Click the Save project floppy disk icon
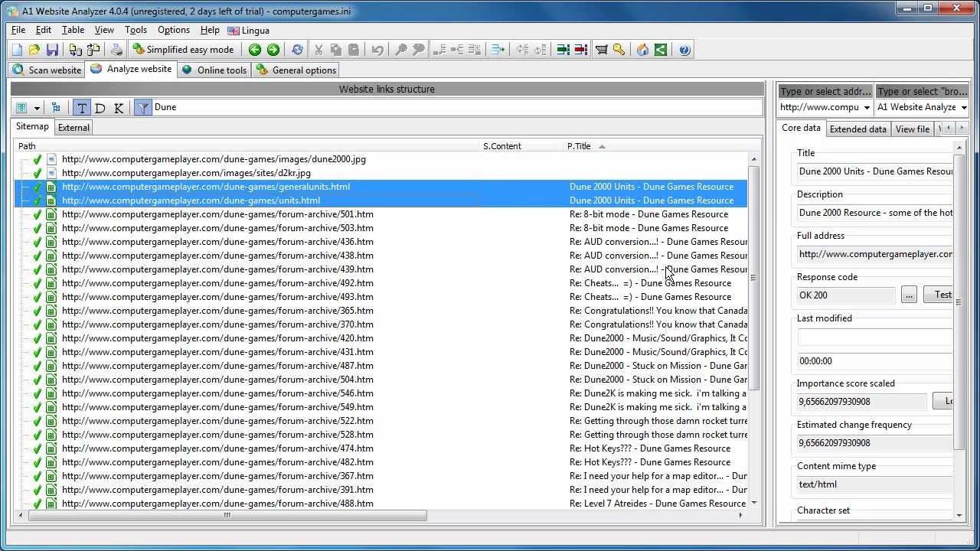The image size is (980, 551). click(52, 50)
